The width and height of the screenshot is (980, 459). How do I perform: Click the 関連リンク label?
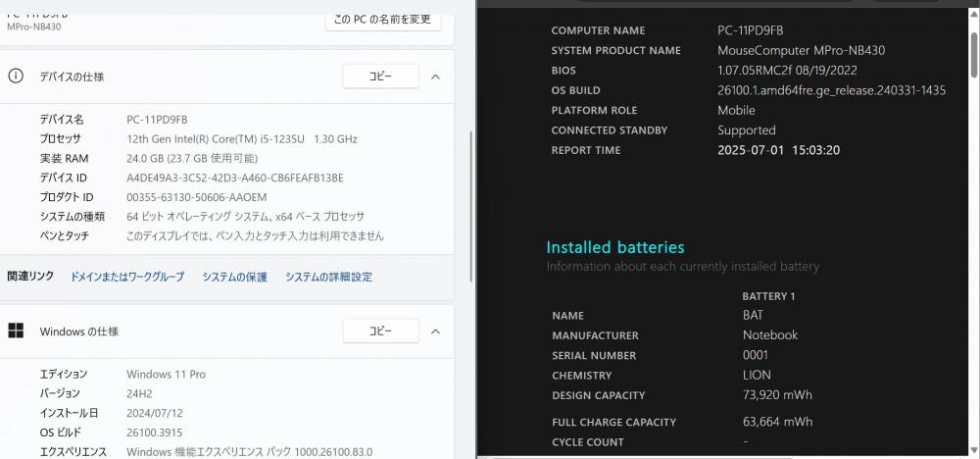[30, 276]
